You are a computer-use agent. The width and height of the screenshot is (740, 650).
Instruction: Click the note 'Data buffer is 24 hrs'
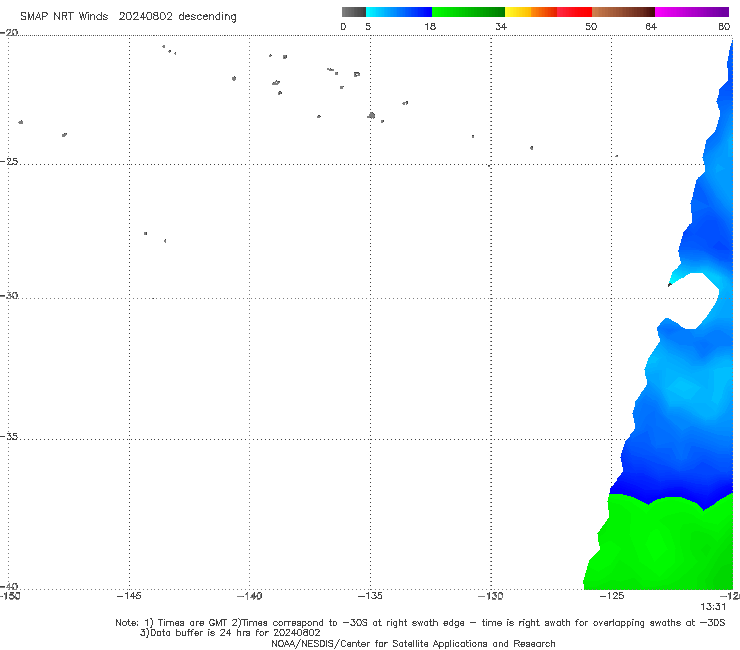coord(230,633)
